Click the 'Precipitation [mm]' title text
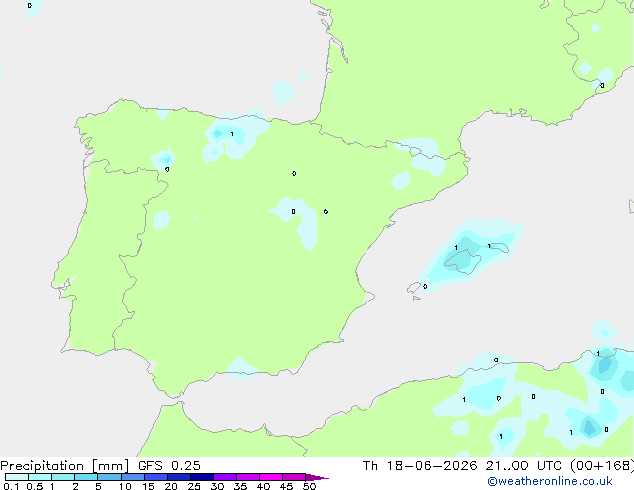Screen dimensions: 634x490 click(65, 466)
